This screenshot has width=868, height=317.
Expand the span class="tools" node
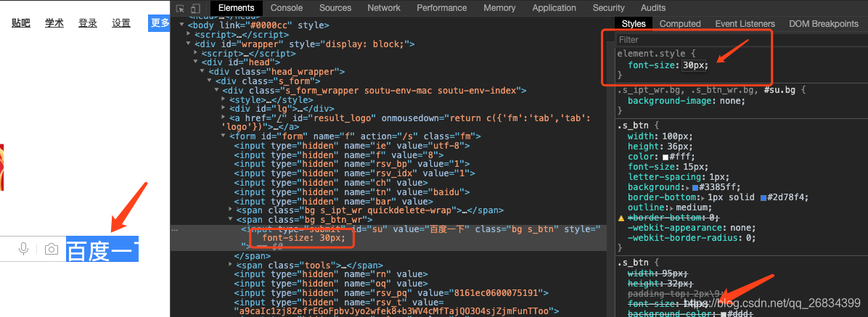[231, 265]
